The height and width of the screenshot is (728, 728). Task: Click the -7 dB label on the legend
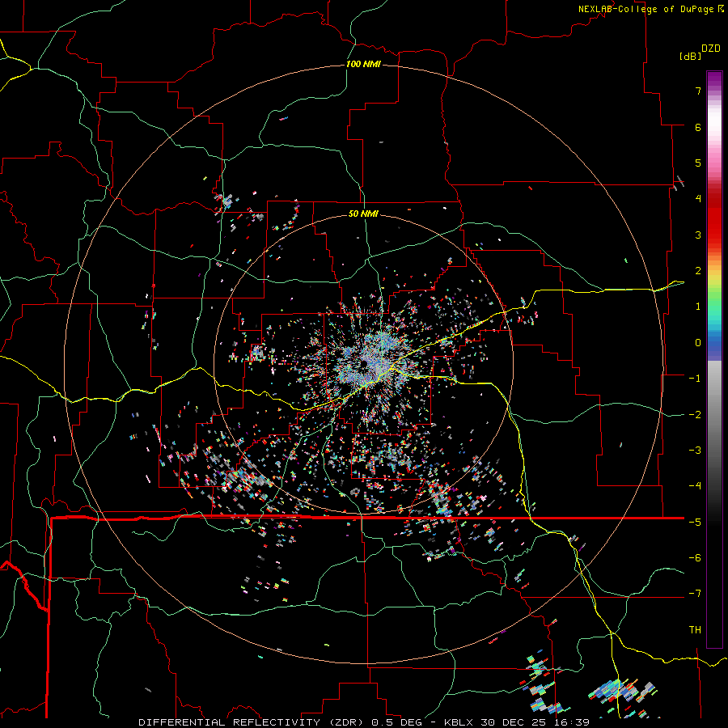pos(695,594)
